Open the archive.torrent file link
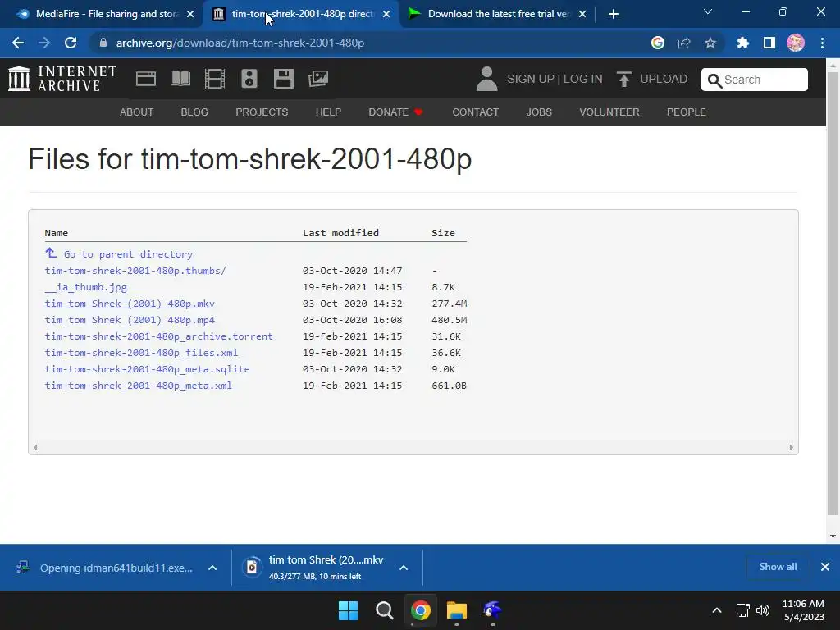This screenshot has width=840, height=630. pyautogui.click(x=158, y=336)
